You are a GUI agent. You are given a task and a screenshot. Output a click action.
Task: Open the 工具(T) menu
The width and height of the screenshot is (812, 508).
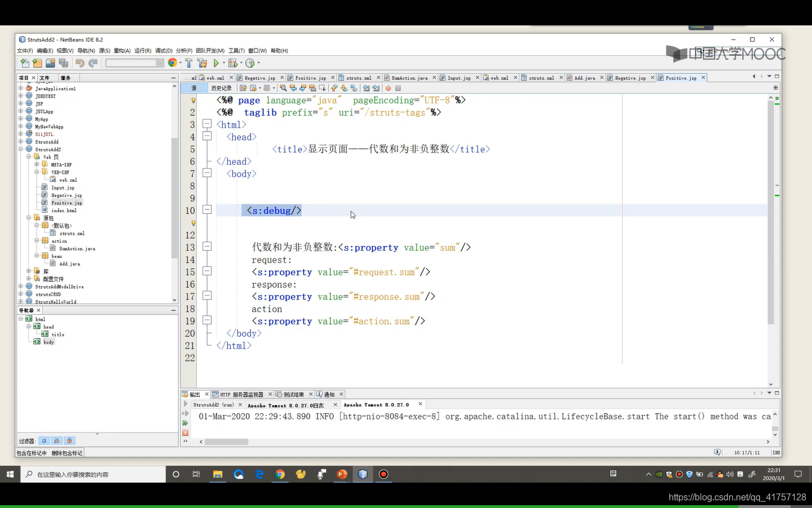click(x=236, y=51)
